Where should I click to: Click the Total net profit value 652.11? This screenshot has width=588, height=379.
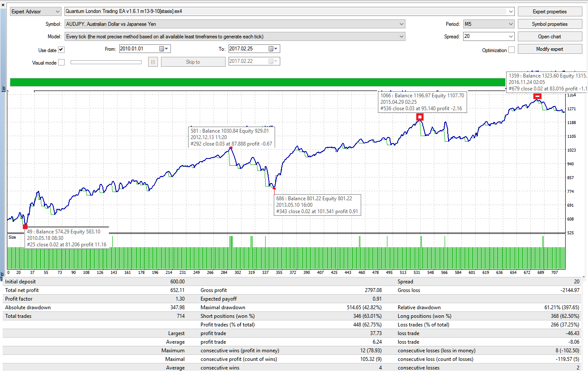pyautogui.click(x=177, y=290)
